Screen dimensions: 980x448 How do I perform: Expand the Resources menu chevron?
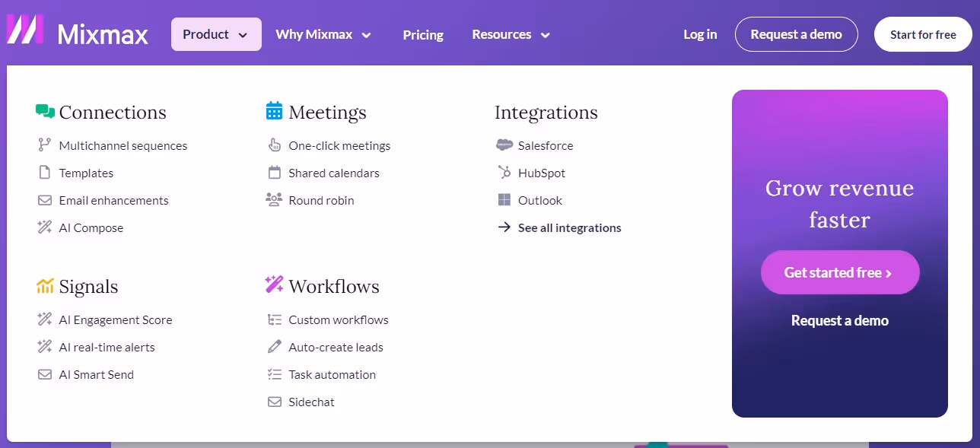pos(544,35)
